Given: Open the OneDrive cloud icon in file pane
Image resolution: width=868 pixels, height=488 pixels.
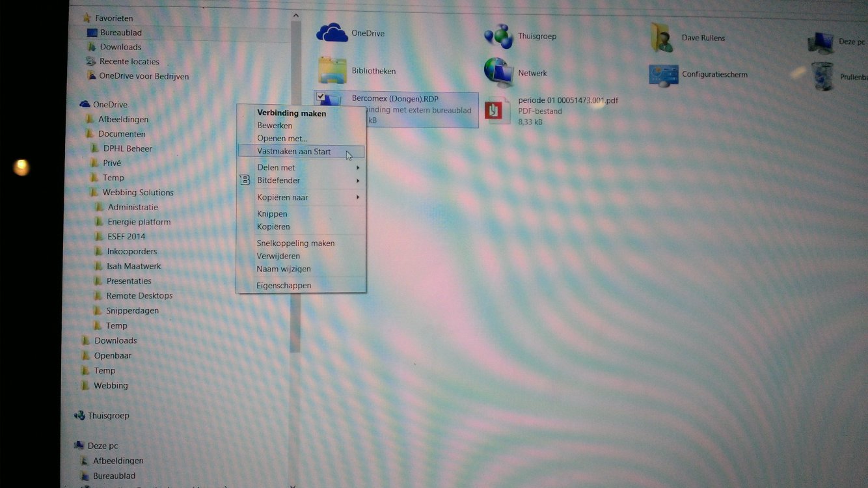Looking at the screenshot, I should (x=332, y=33).
